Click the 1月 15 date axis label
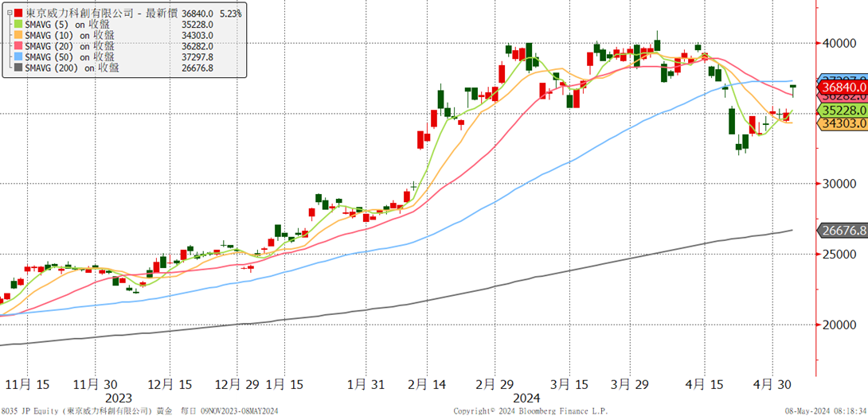The image size is (868, 416). (284, 384)
